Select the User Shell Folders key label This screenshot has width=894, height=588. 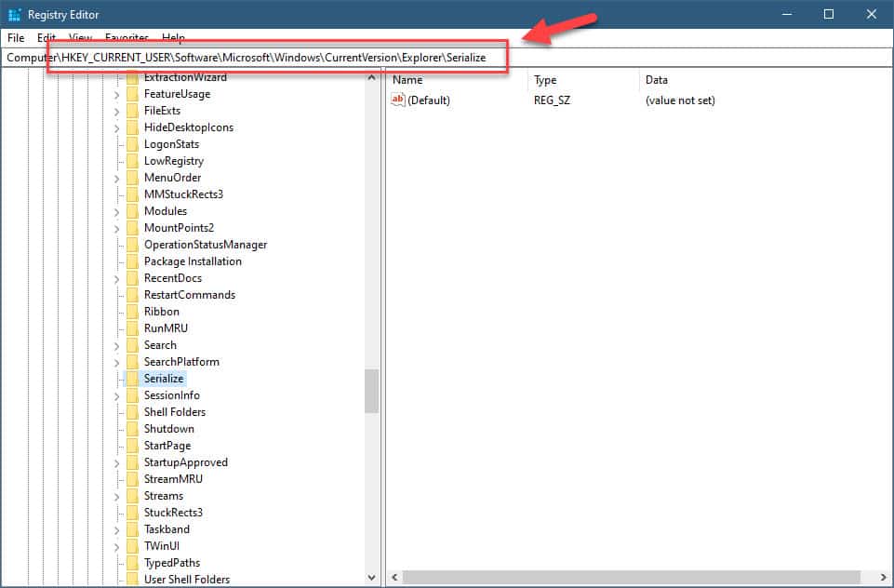187,580
